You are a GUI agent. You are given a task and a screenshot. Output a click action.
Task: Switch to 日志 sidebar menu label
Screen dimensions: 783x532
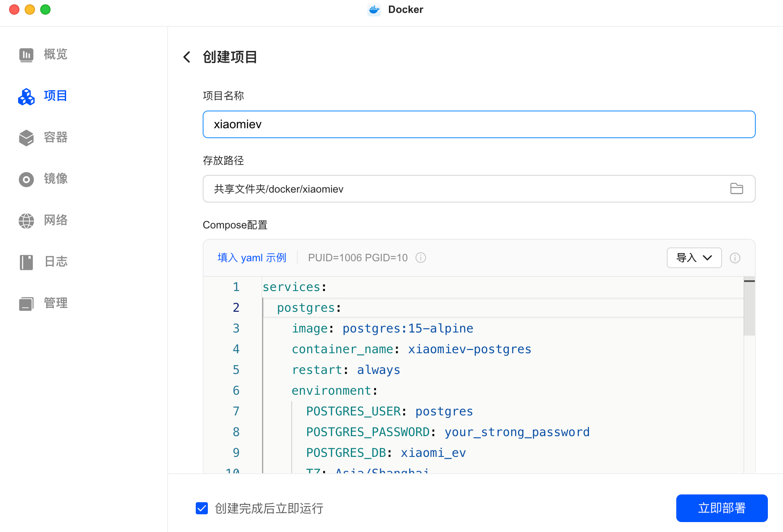tap(56, 262)
